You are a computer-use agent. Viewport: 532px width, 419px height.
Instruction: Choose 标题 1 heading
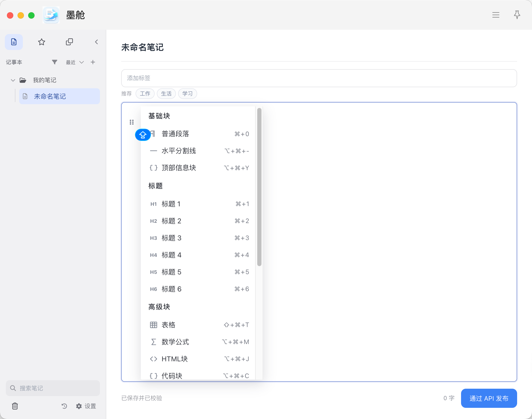[199, 204]
